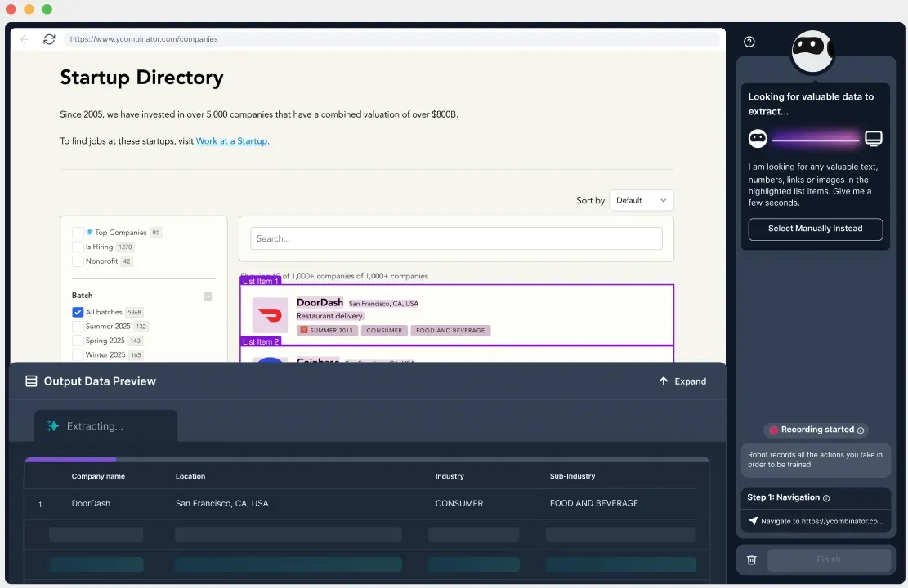Click the extraction progress bar

[x=367, y=460]
